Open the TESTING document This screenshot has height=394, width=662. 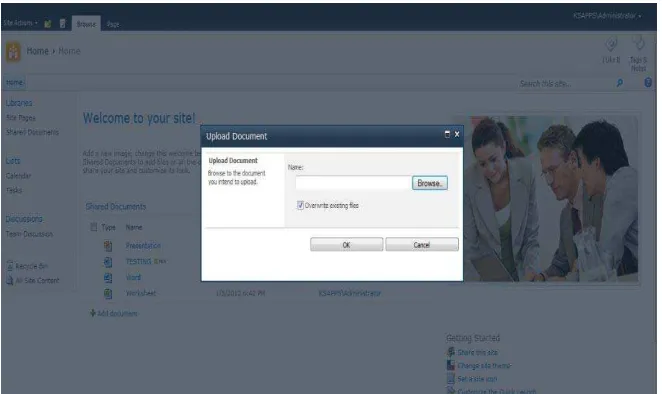tap(138, 261)
